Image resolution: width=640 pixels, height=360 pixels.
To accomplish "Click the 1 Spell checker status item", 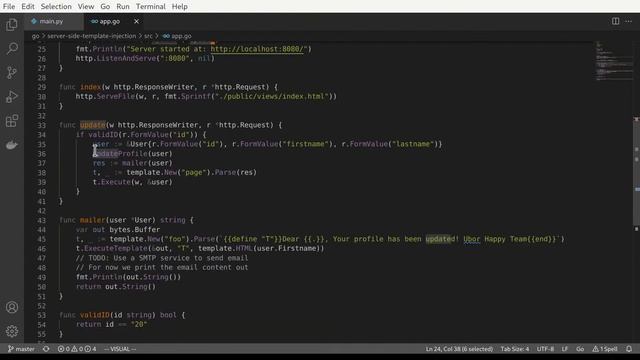I will click(605, 349).
